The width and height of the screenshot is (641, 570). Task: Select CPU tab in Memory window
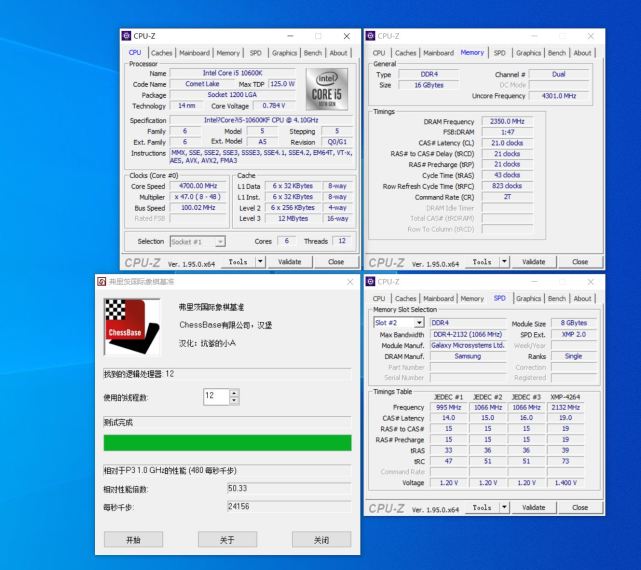click(379, 53)
